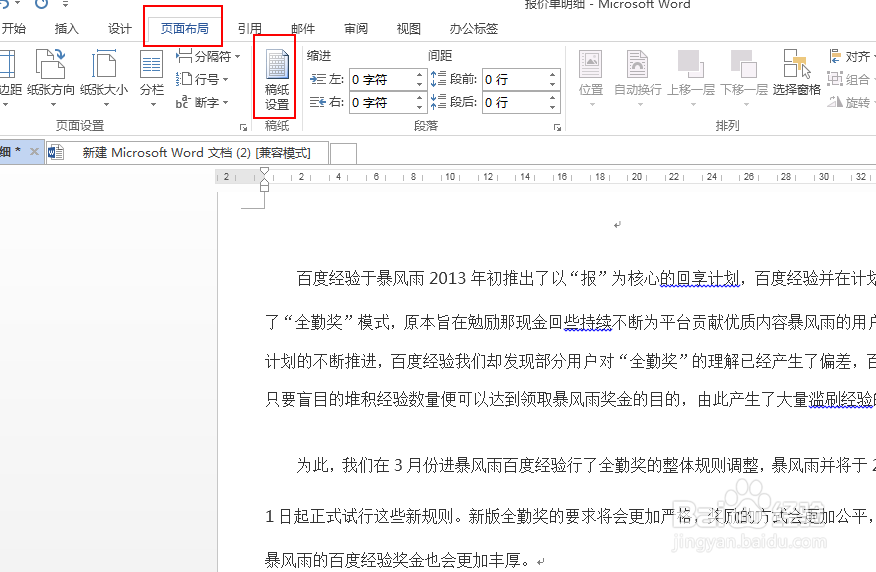Open the 选择窗格 selection pane
Image resolution: width=876 pixels, height=572 pixels.
[797, 74]
